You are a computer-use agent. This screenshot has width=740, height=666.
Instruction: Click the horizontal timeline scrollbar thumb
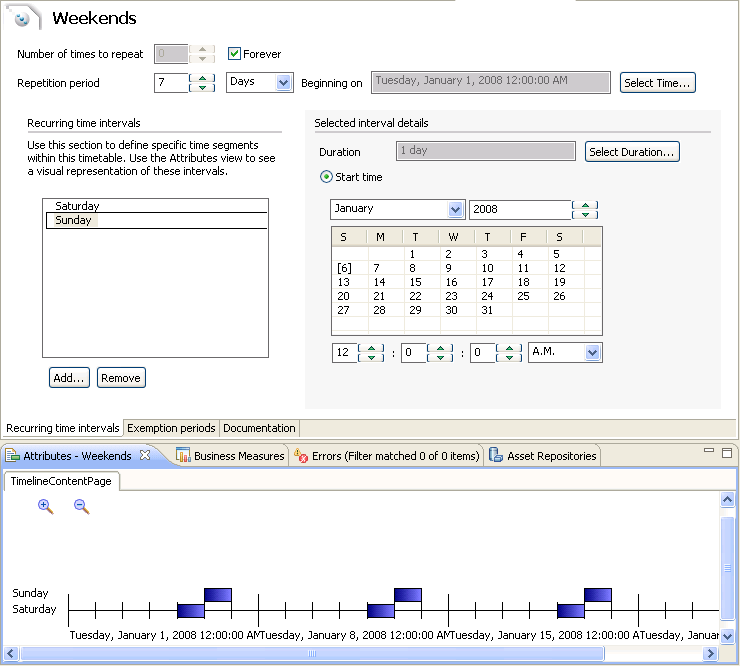(312, 653)
